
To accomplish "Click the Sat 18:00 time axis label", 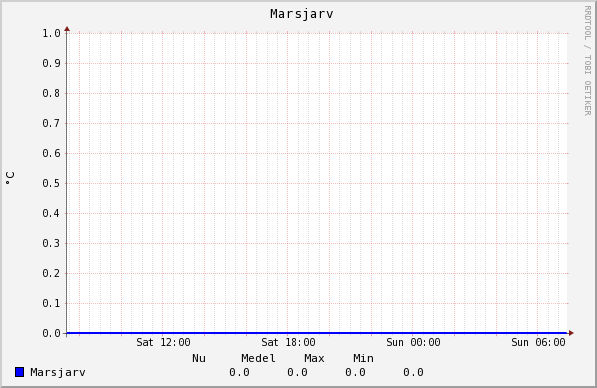I will [x=288, y=342].
